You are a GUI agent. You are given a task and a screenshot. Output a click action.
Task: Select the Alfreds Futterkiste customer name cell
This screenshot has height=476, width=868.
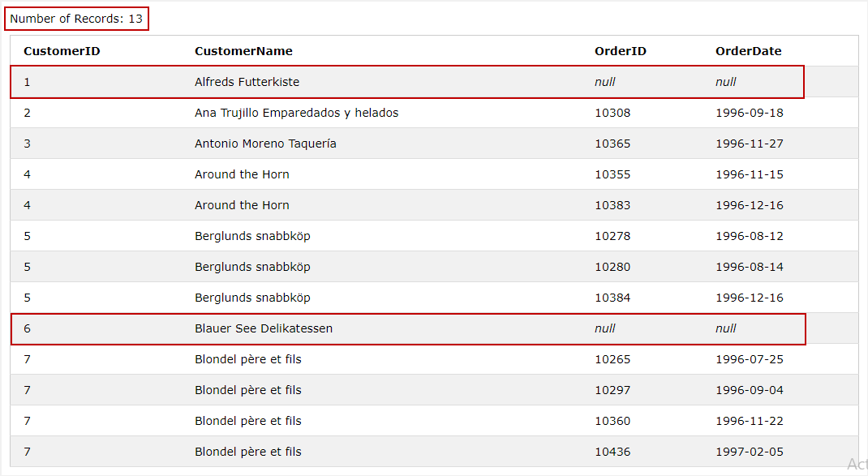click(x=247, y=82)
